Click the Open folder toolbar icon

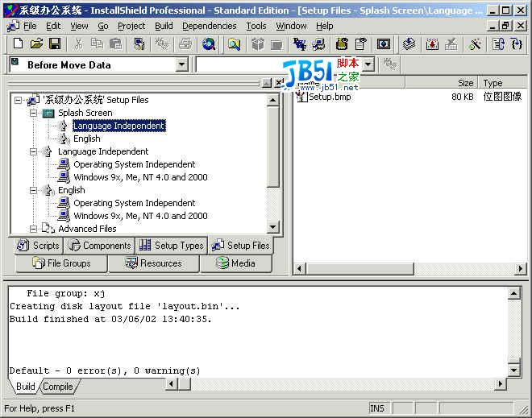point(36,44)
